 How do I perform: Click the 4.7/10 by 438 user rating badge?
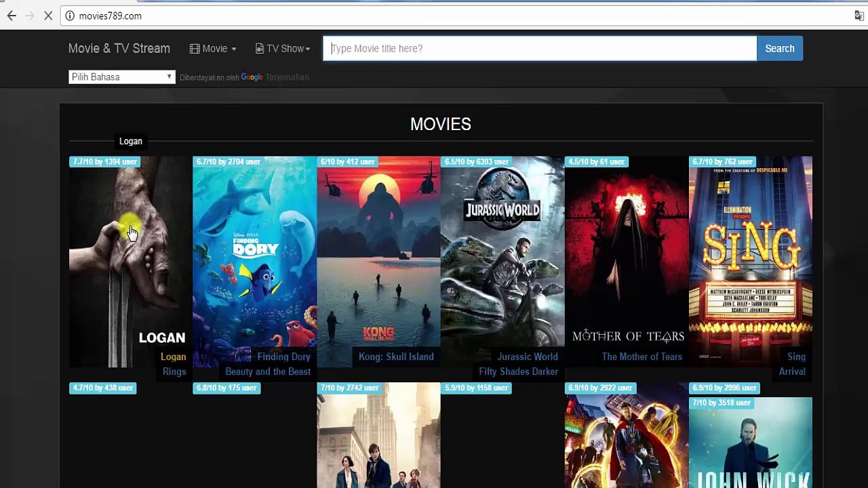(102, 388)
